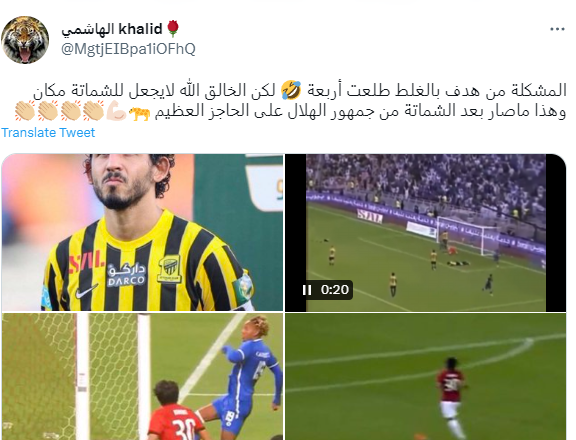
Task: Click the DARCO sponsor logo on jersey
Action: pos(126,275)
